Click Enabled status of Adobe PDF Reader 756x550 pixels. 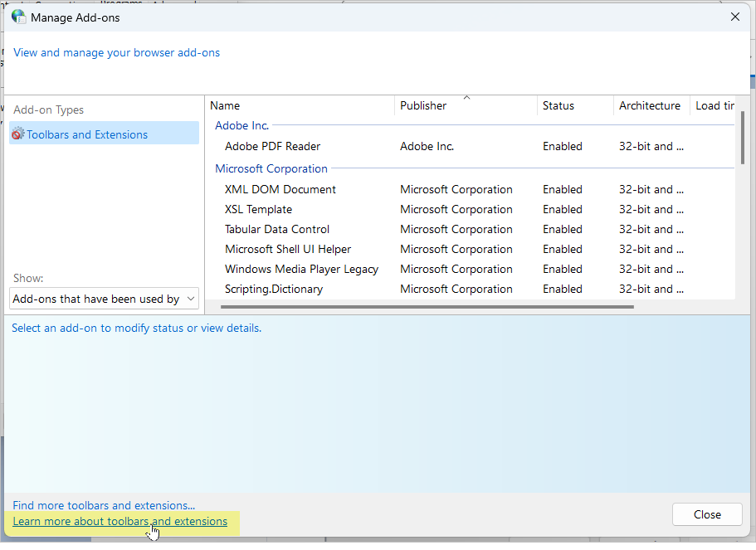(x=562, y=146)
